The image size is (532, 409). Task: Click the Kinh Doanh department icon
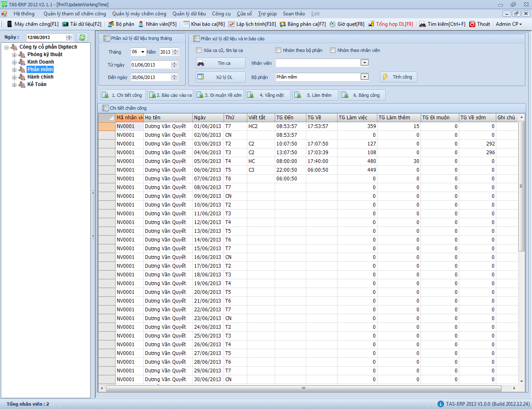(x=22, y=62)
